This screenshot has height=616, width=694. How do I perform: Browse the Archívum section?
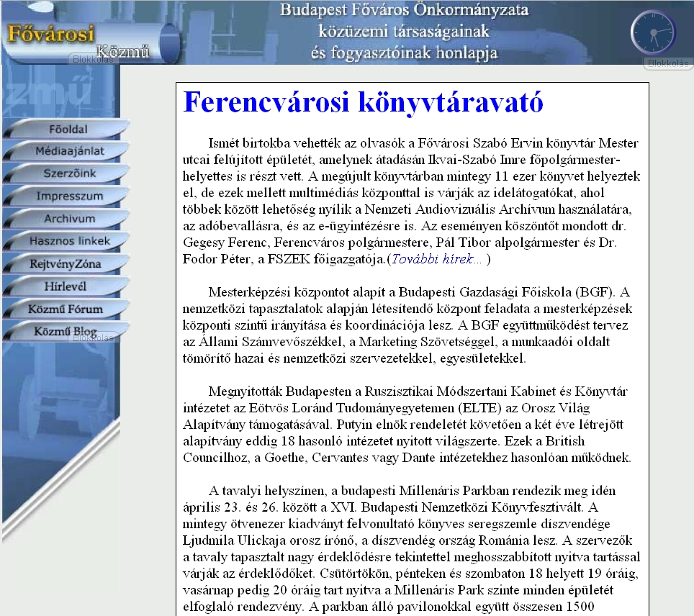66,219
